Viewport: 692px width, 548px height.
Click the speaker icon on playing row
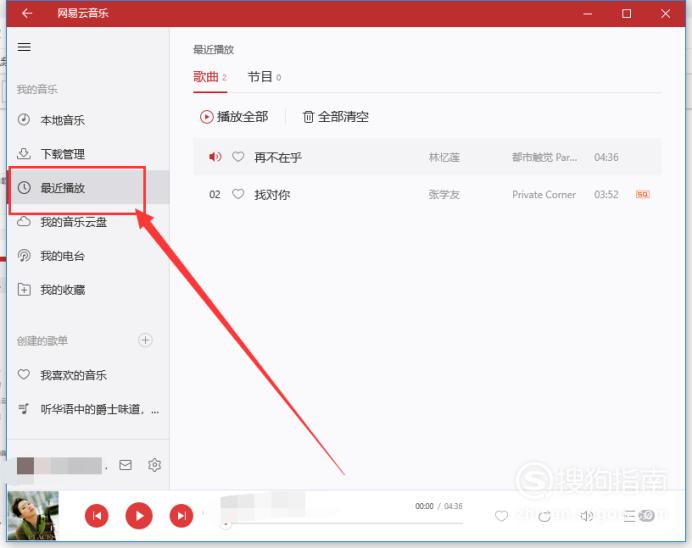[215, 157]
